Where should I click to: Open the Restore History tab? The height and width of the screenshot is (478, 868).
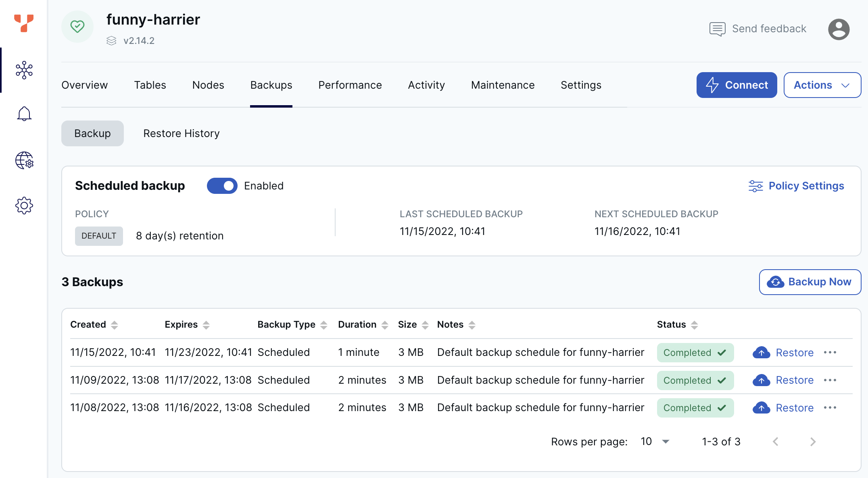(x=182, y=133)
